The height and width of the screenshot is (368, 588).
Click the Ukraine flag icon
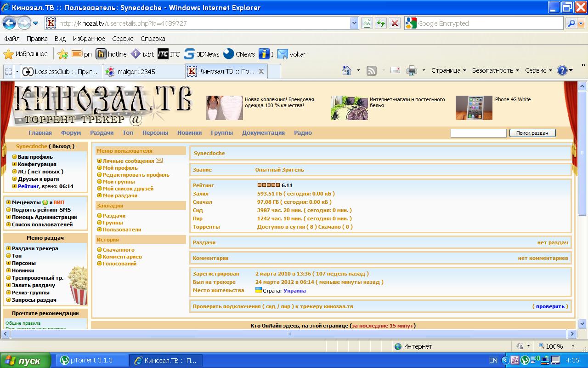pyautogui.click(x=259, y=290)
